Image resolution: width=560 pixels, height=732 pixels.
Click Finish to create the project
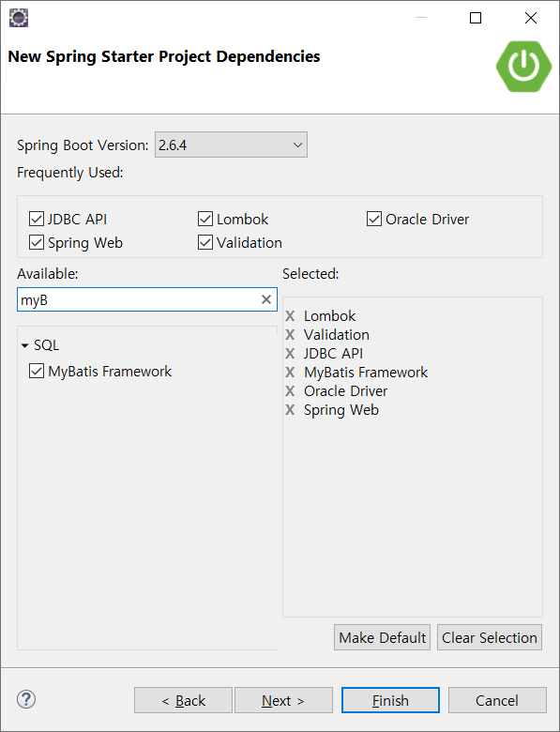click(390, 700)
